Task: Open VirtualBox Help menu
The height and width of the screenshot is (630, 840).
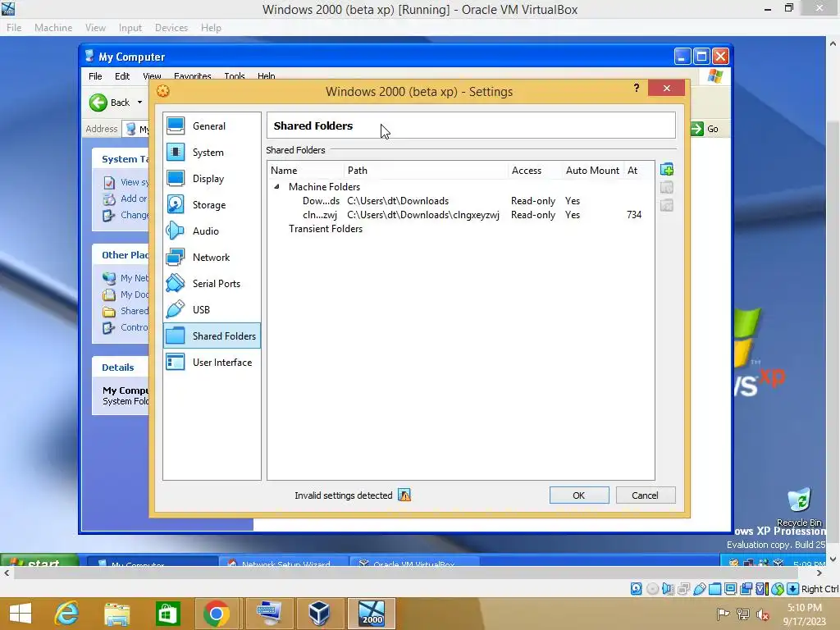Action: click(x=211, y=28)
